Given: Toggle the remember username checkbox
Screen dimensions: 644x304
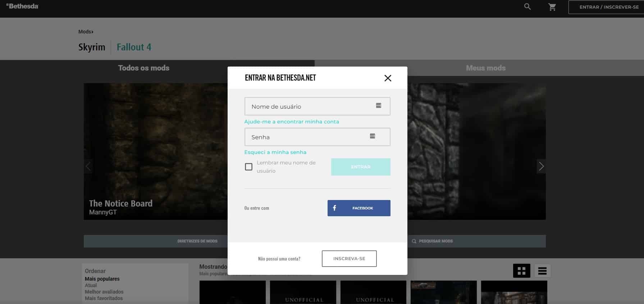Looking at the screenshot, I should coord(248,167).
